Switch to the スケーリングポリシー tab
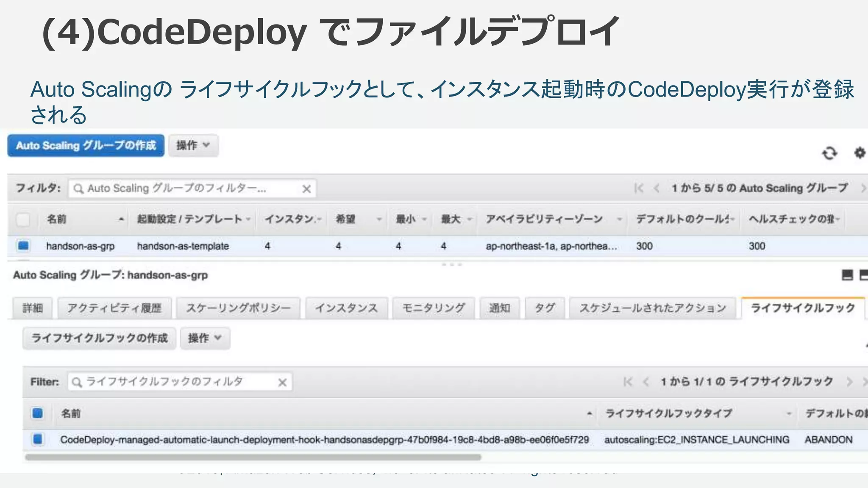 [238, 308]
